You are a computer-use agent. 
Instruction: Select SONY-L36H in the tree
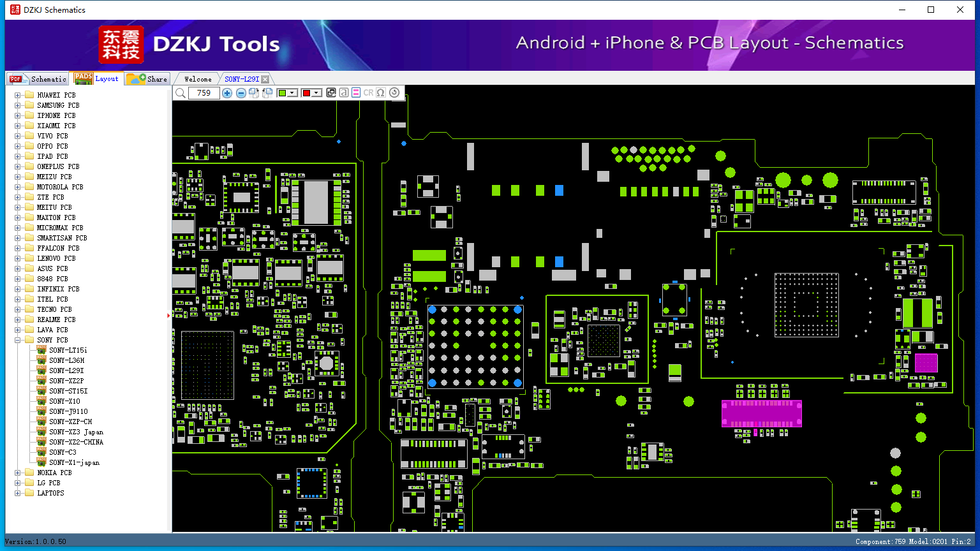(66, 360)
